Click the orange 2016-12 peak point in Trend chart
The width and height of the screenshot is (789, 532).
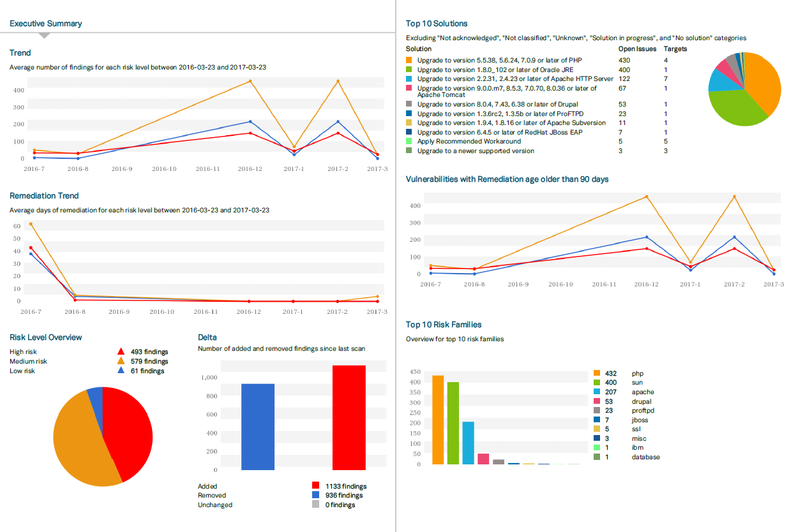(x=250, y=81)
